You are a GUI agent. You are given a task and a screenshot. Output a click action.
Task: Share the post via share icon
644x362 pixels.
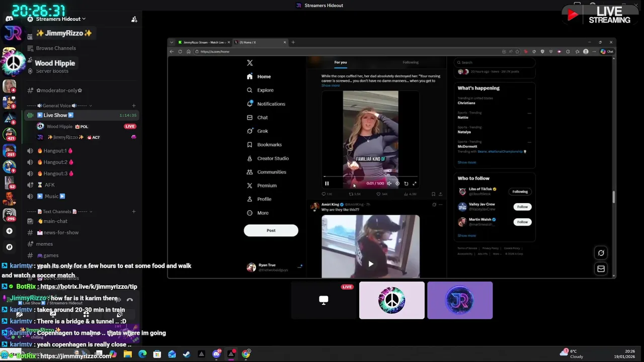[440, 194]
